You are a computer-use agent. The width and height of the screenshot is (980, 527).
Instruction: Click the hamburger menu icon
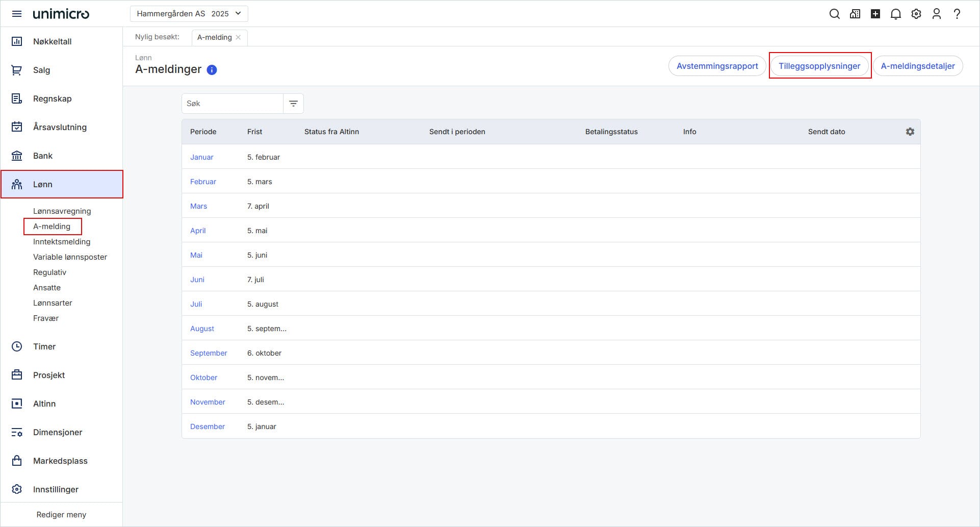coord(17,14)
